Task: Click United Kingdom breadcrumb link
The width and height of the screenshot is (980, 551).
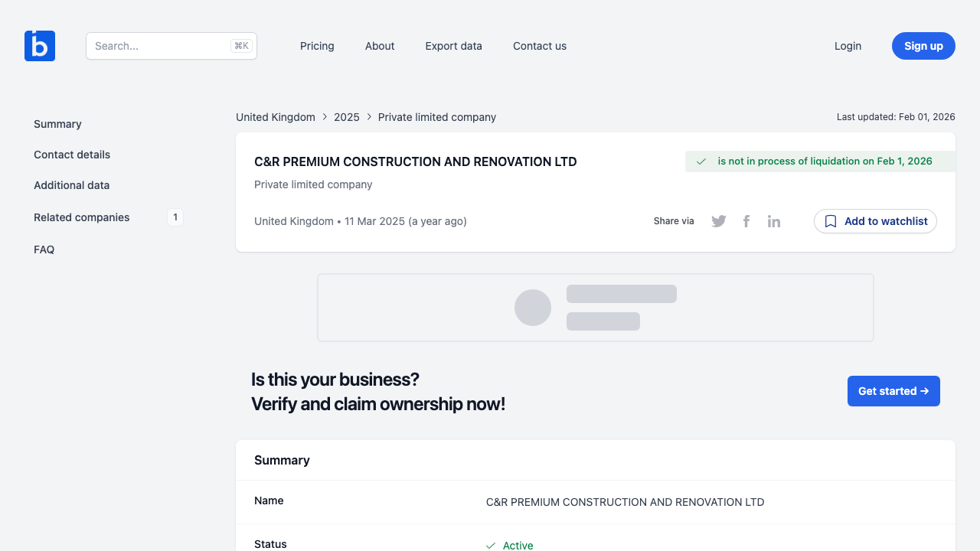Action: tap(276, 117)
